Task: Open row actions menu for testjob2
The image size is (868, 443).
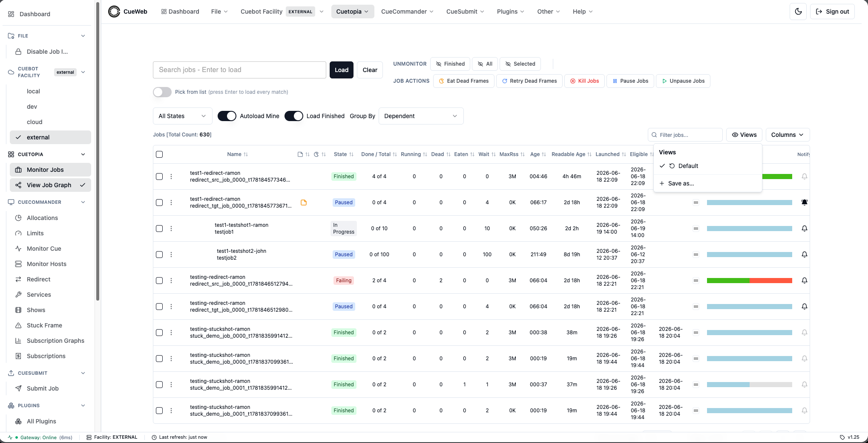Action: coord(171,255)
